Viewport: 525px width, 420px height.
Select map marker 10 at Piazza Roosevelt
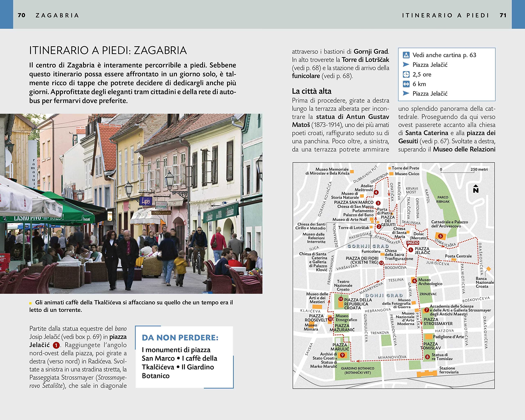coord(330,319)
